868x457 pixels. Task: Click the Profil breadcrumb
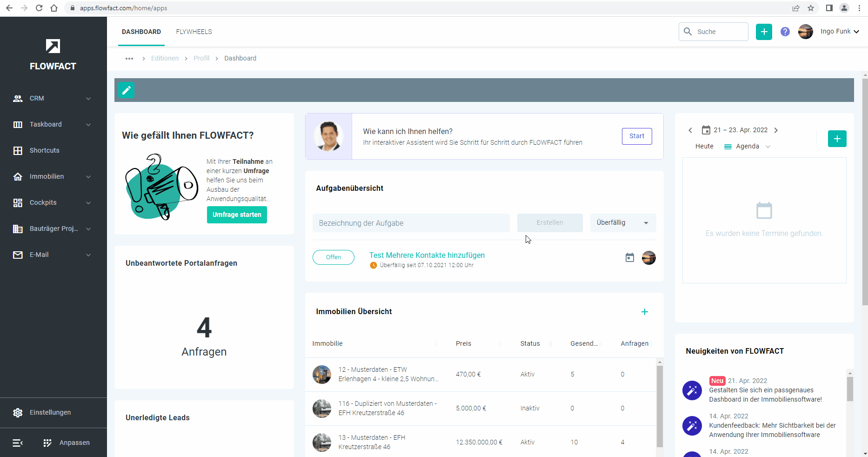click(201, 58)
